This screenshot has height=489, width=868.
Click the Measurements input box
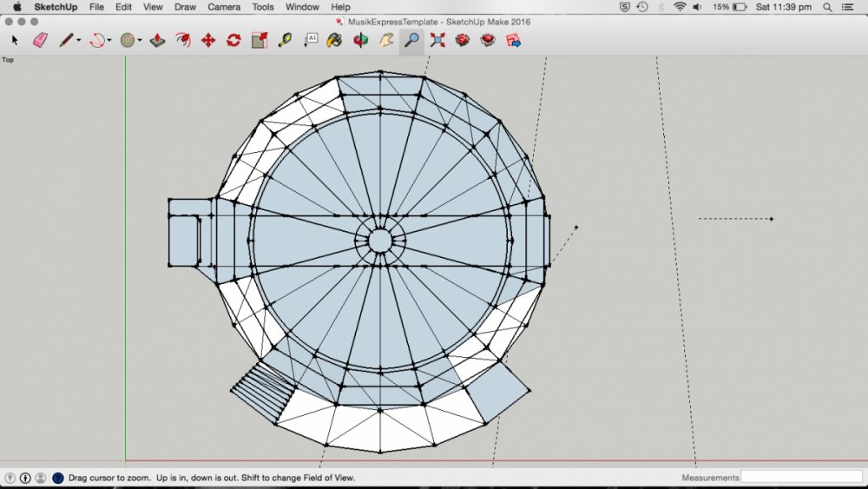(x=800, y=478)
